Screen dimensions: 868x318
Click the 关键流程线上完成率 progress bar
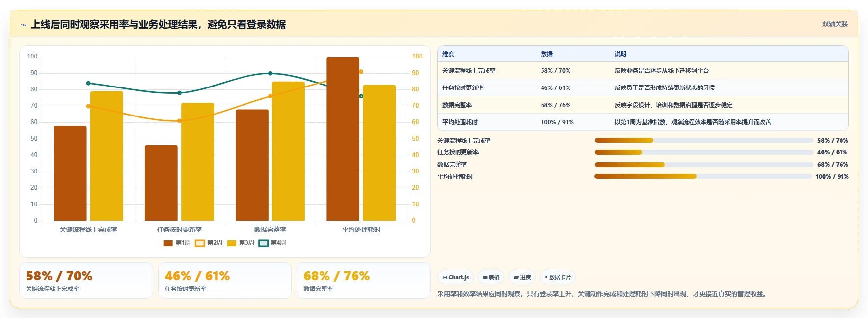click(x=704, y=140)
